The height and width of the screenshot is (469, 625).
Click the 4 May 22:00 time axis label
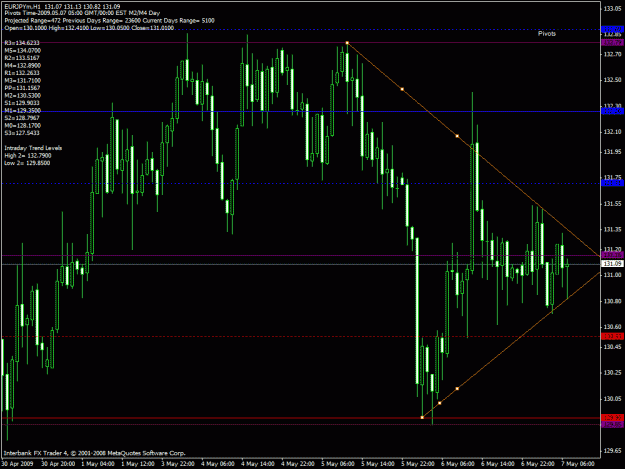298,464
